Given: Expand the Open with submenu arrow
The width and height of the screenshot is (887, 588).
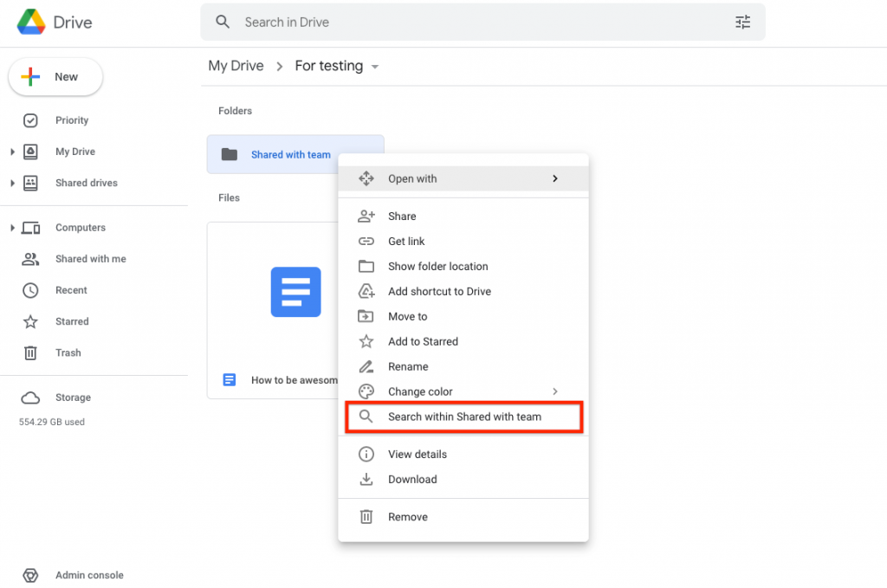Looking at the screenshot, I should (555, 178).
